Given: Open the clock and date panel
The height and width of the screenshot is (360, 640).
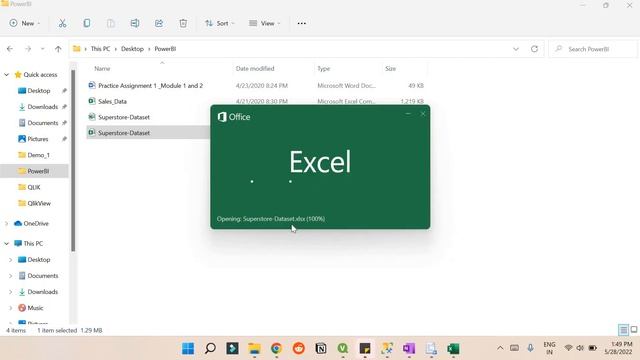Looking at the screenshot, I should tap(618, 348).
